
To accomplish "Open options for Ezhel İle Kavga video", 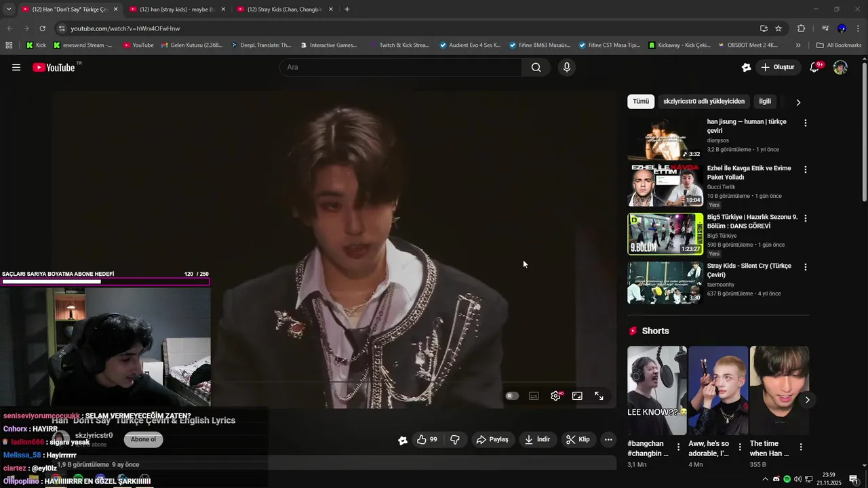I will pyautogui.click(x=805, y=169).
